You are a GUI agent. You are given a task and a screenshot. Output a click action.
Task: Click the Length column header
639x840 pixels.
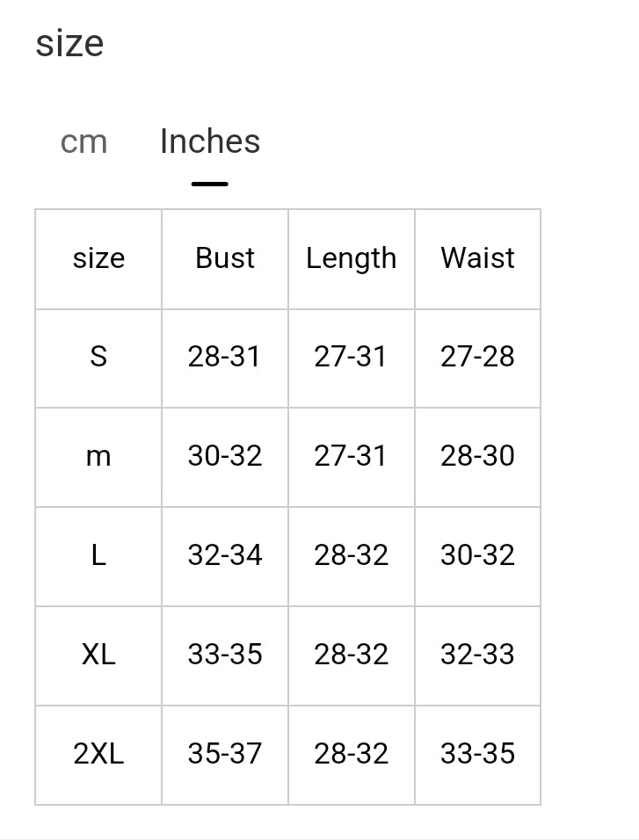[351, 258]
